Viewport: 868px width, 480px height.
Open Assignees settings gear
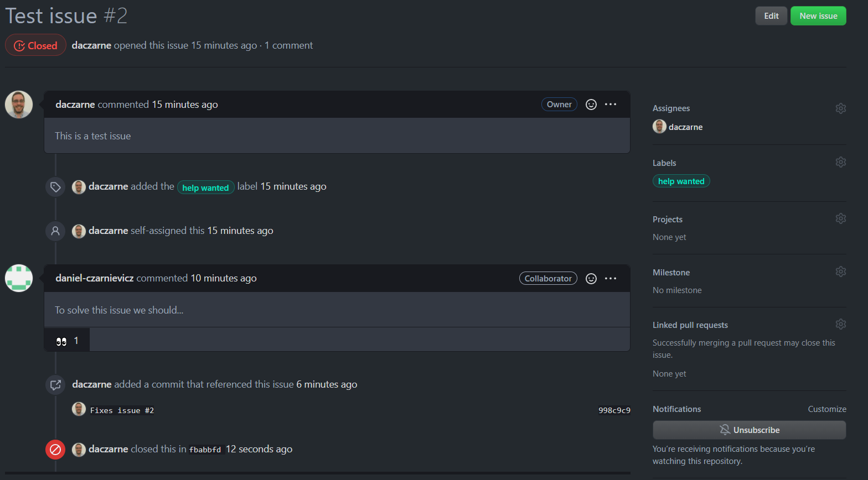pos(840,108)
